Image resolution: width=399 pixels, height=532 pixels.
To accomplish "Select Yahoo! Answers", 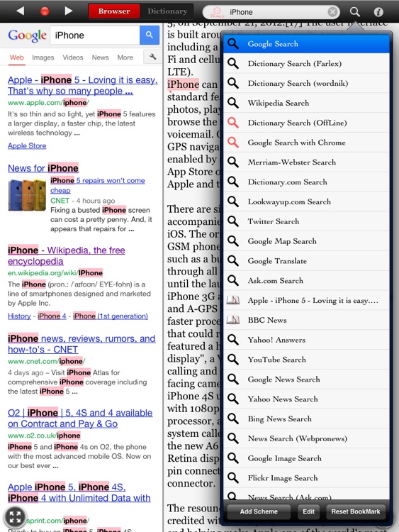I will tap(306, 339).
